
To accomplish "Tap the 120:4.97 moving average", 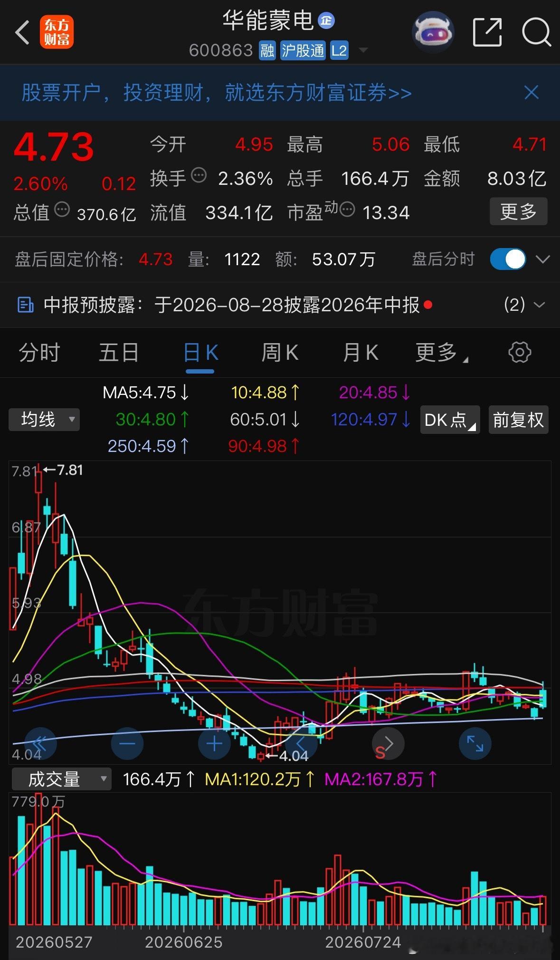I will pos(370,420).
